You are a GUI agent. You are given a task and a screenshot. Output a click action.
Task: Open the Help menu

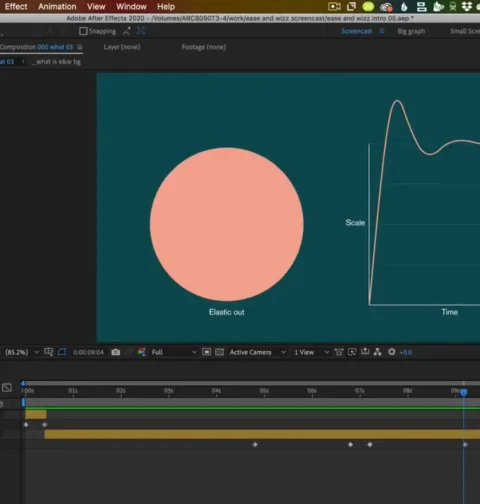(x=166, y=7)
